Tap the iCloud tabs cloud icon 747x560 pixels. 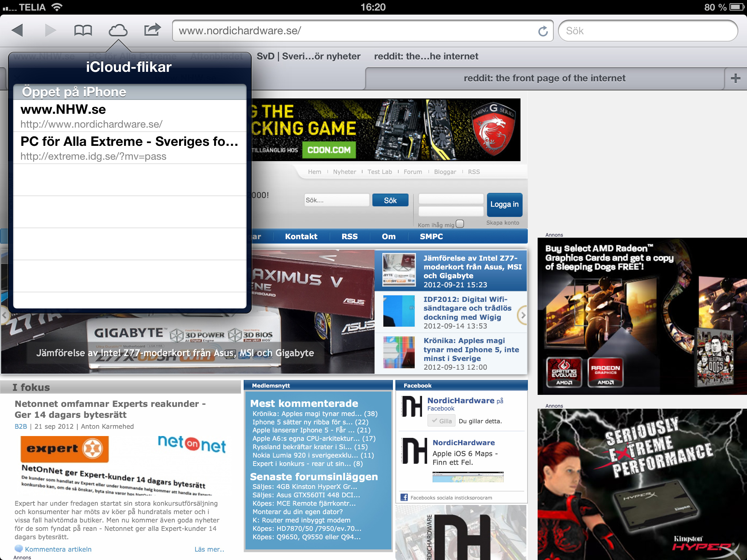click(x=118, y=30)
